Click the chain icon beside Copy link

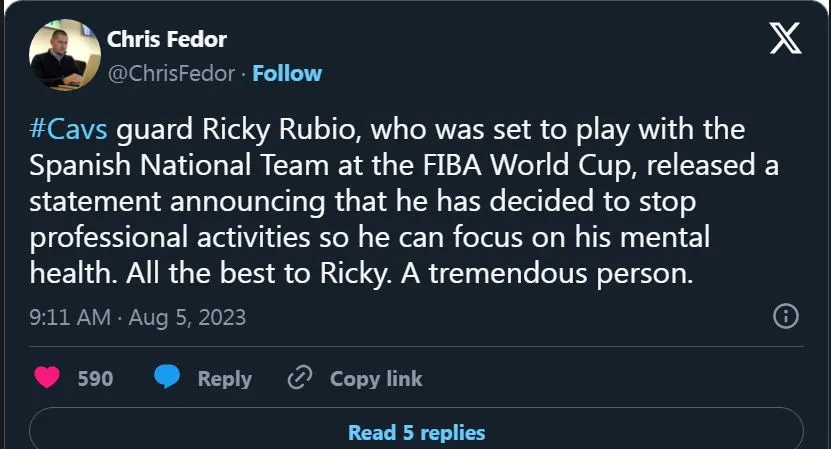click(300, 378)
